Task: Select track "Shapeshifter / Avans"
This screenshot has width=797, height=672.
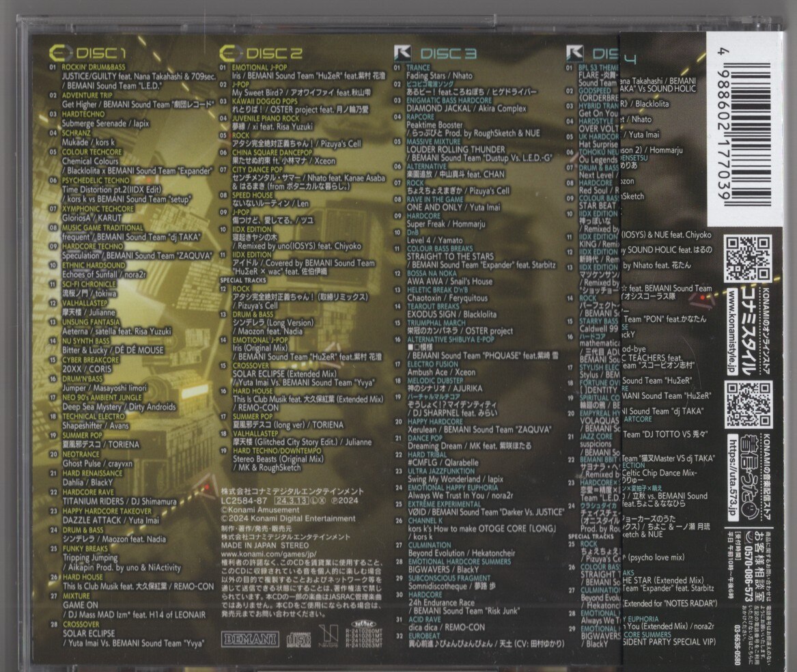Action: [96, 426]
